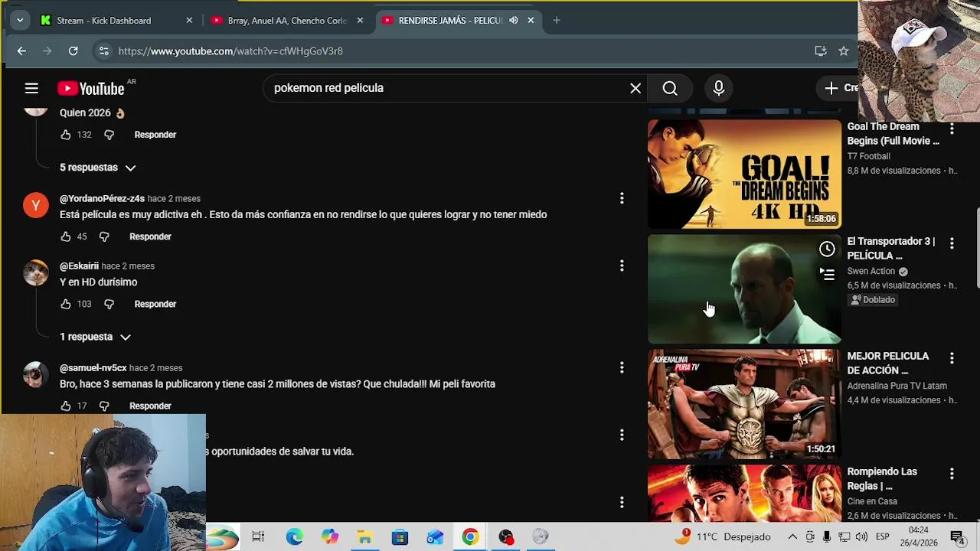Launch Microsoft Edge from the taskbar
The width and height of the screenshot is (980, 551).
295,537
